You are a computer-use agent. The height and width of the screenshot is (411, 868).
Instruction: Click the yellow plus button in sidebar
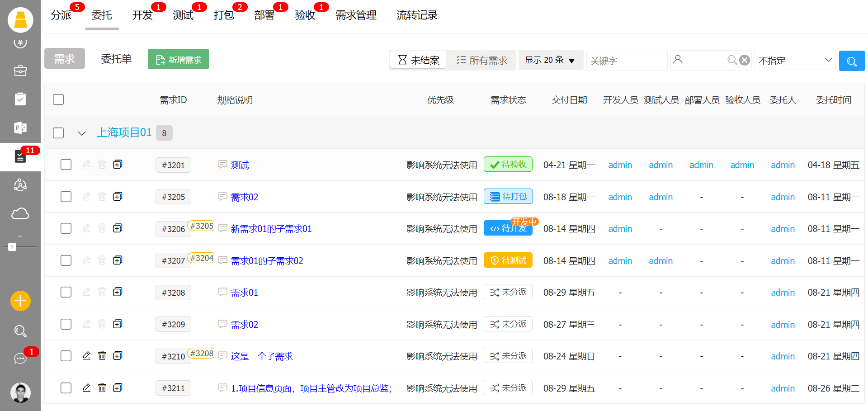(20, 301)
